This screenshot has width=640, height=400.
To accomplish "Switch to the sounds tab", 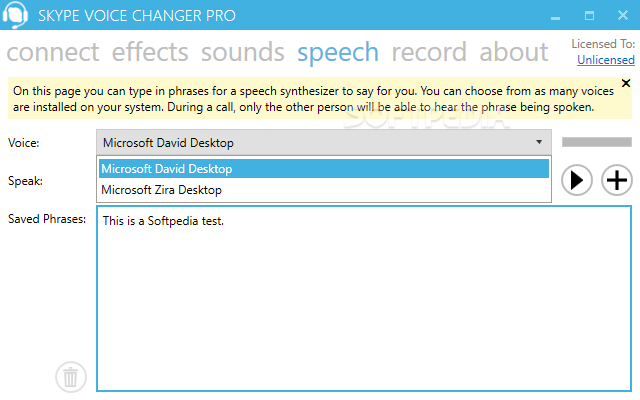I will pyautogui.click(x=242, y=52).
